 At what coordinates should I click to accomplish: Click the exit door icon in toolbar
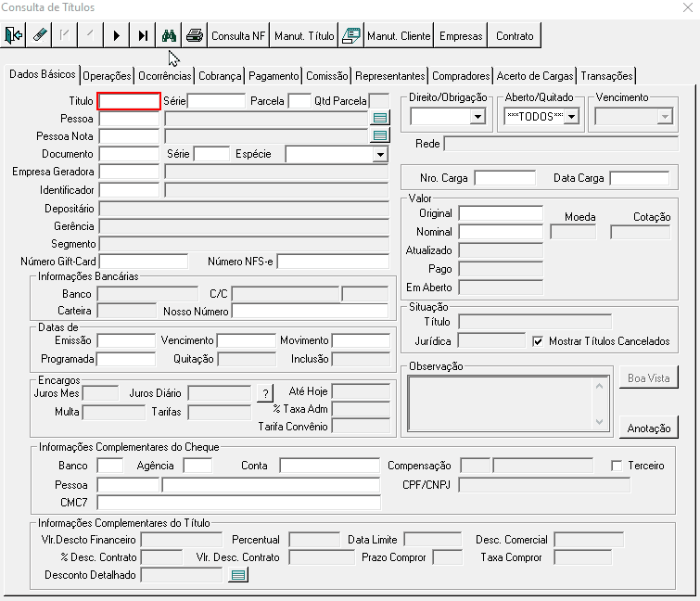[x=13, y=35]
